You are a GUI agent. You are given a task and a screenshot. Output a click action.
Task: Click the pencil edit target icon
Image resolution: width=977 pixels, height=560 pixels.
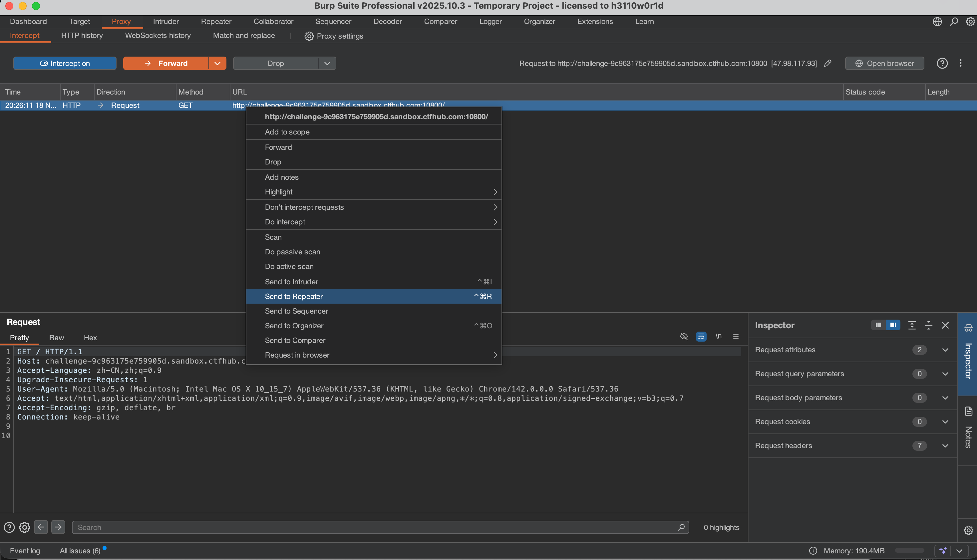pyautogui.click(x=827, y=64)
